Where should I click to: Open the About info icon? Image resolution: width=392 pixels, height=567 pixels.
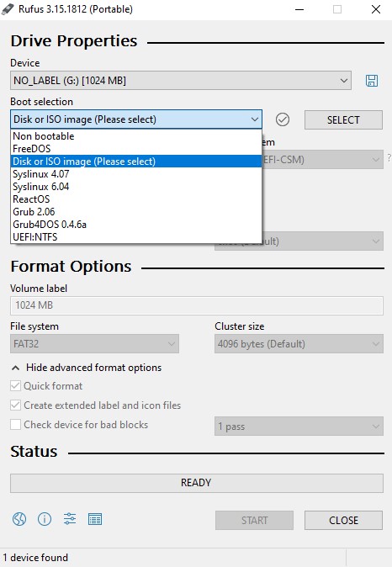[45, 519]
